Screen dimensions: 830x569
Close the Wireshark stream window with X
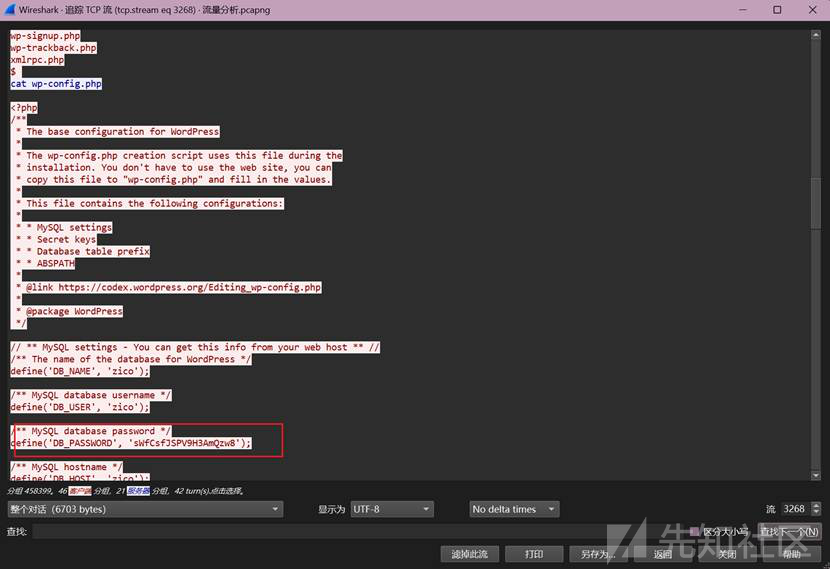pyautogui.click(x=813, y=10)
